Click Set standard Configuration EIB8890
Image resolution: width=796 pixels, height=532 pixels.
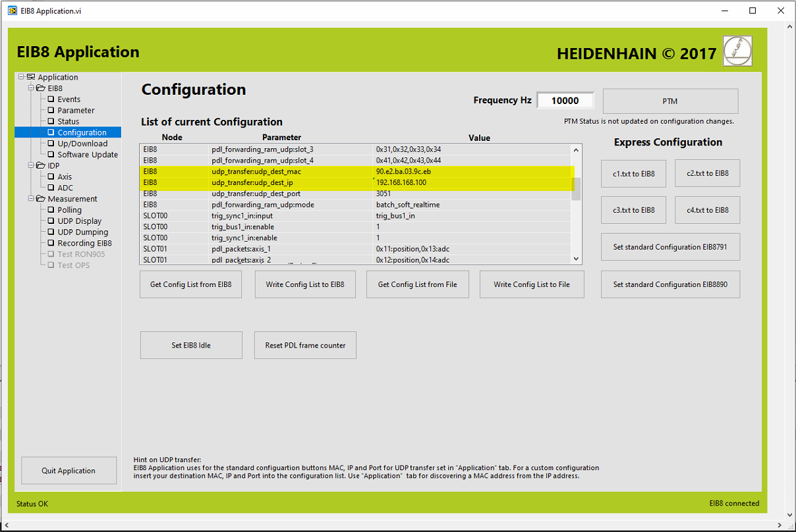pyautogui.click(x=670, y=284)
